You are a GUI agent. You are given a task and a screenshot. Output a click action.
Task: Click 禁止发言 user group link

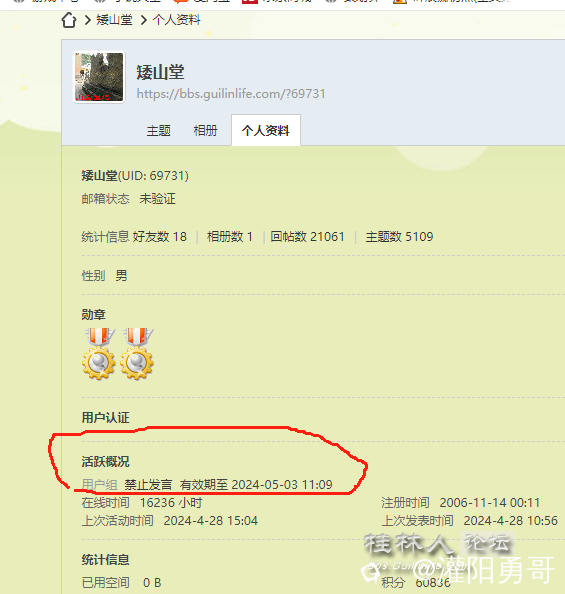coord(148,485)
